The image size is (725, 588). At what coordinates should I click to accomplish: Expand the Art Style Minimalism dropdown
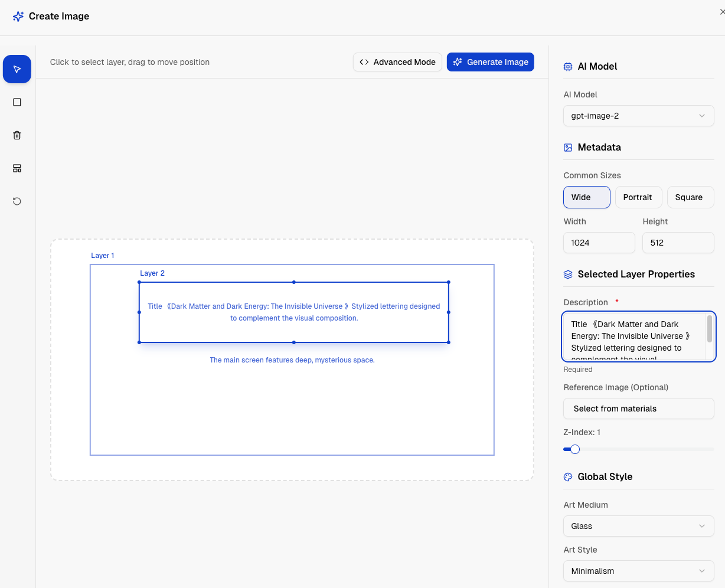click(638, 571)
